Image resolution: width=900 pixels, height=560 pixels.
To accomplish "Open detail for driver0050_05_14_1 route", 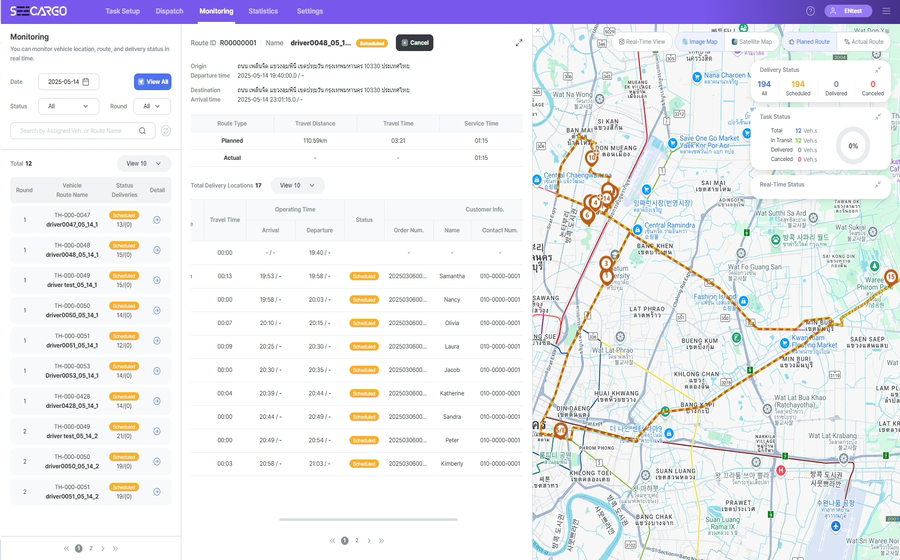I will 157,310.
